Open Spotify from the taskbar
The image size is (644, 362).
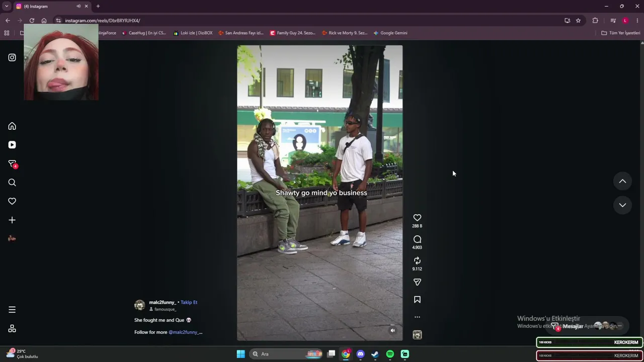pos(390,354)
